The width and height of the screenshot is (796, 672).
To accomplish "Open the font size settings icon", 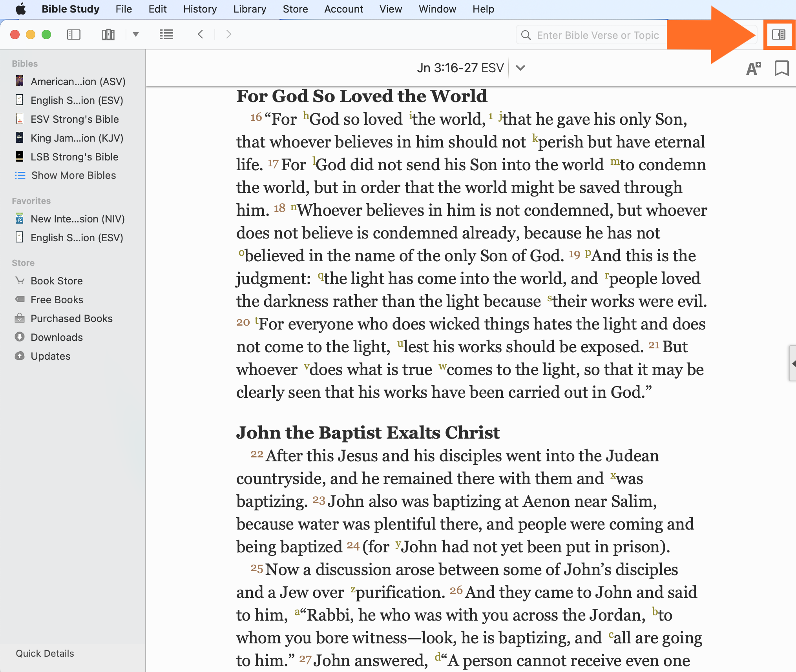I will click(753, 68).
